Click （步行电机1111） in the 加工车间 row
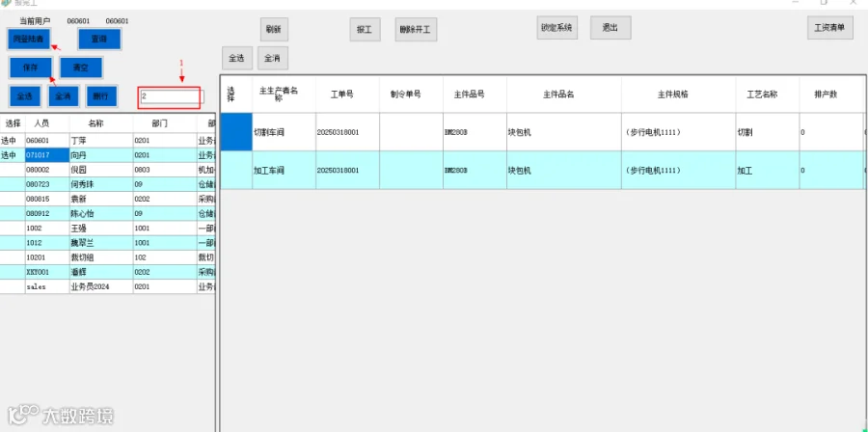The width and height of the screenshot is (868, 432). click(x=679, y=171)
